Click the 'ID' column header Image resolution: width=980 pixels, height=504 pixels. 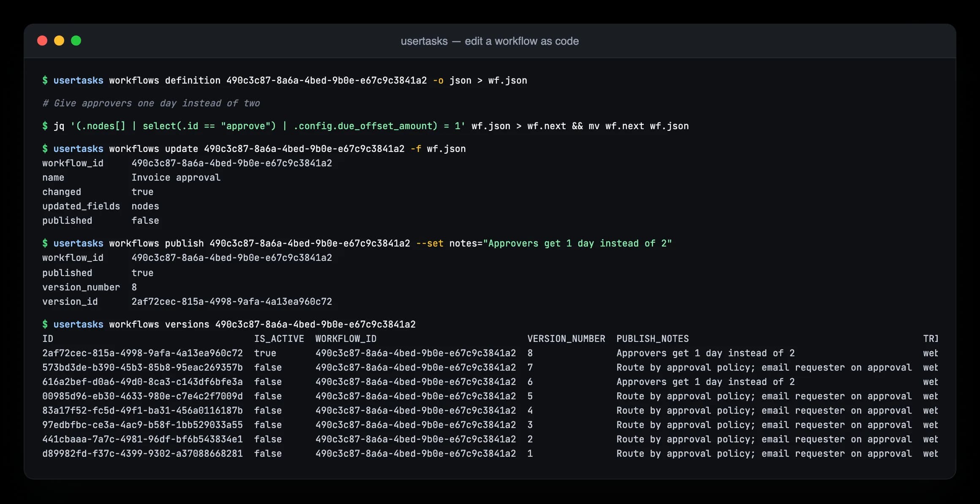(x=48, y=339)
